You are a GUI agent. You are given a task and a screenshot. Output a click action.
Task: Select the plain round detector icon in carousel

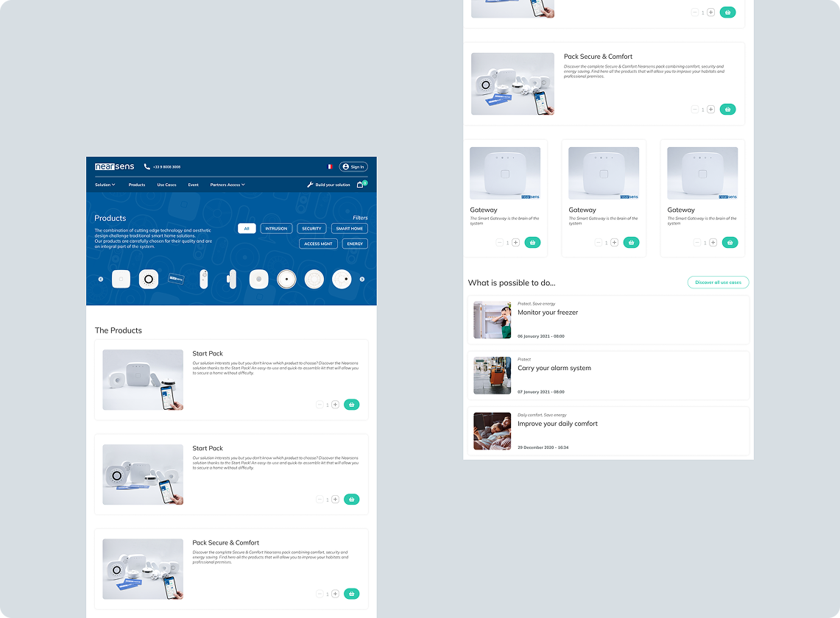tap(314, 279)
